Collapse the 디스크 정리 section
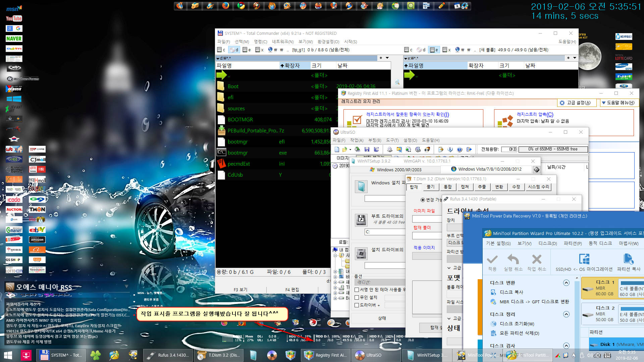 [x=566, y=314]
